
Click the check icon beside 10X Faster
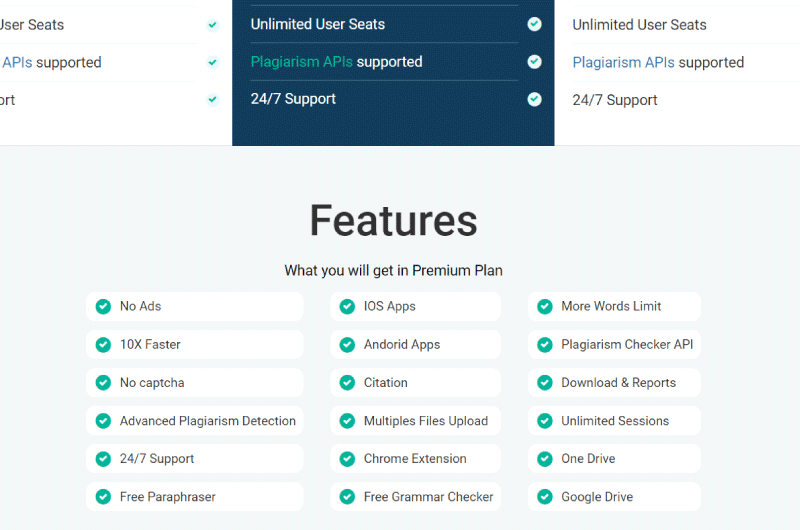coord(104,345)
